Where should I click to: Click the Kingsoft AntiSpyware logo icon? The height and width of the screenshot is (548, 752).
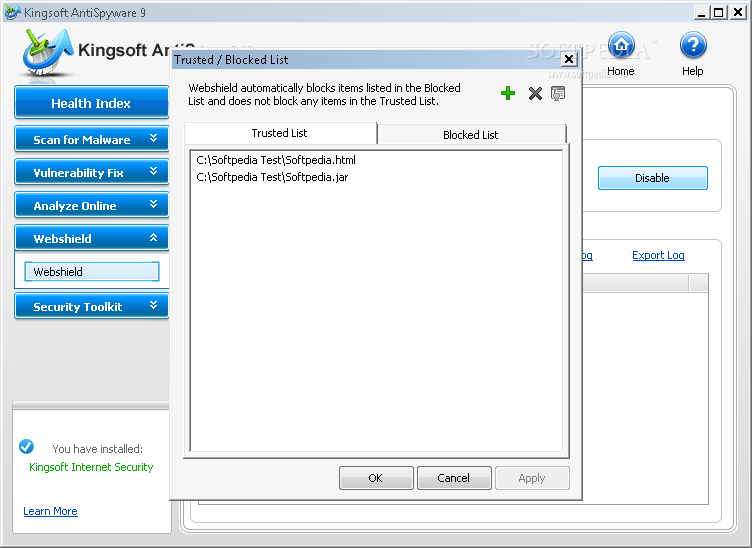(46, 54)
